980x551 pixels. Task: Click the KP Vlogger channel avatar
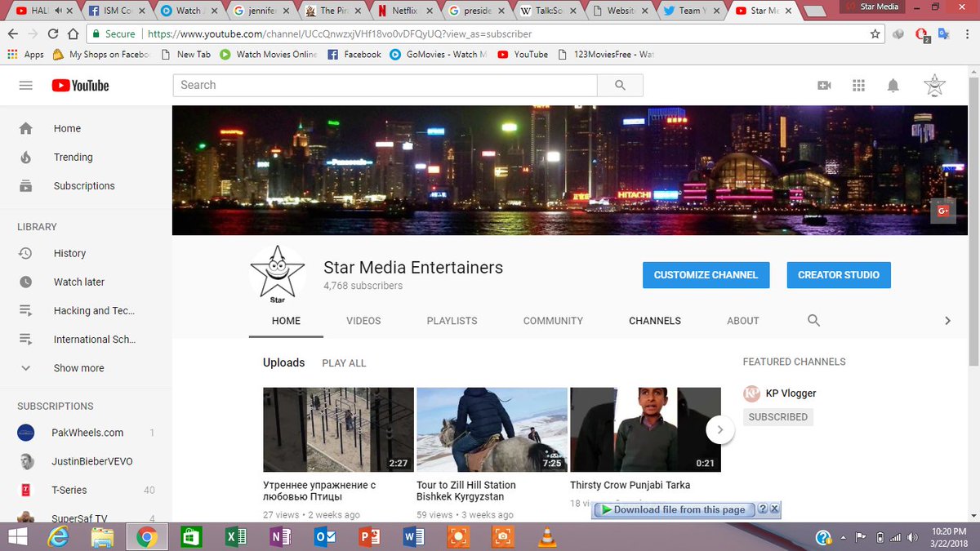tap(751, 393)
